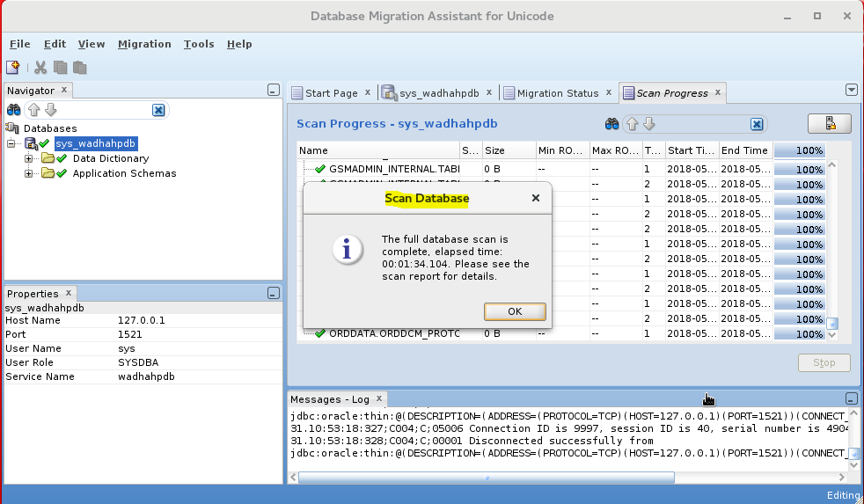Open the Tools menu
864x504 pixels.
[x=199, y=44]
